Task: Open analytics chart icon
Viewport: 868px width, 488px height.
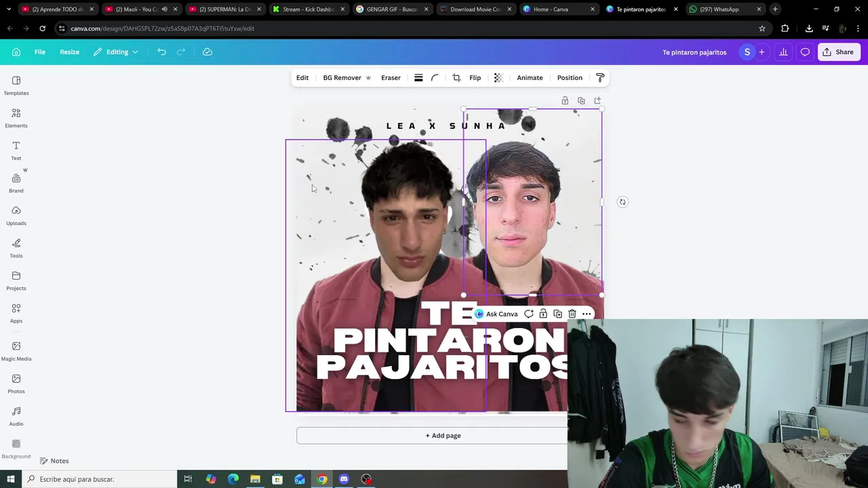Action: [783, 52]
